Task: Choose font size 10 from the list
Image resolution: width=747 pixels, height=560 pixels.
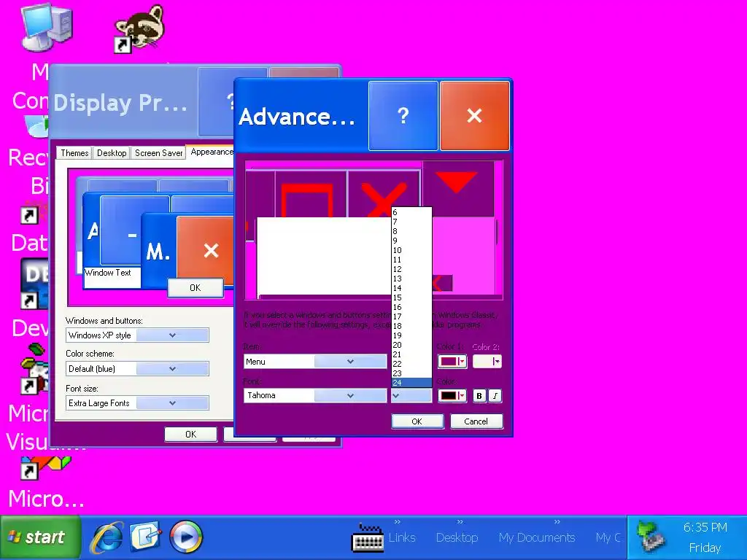Action: (411, 251)
